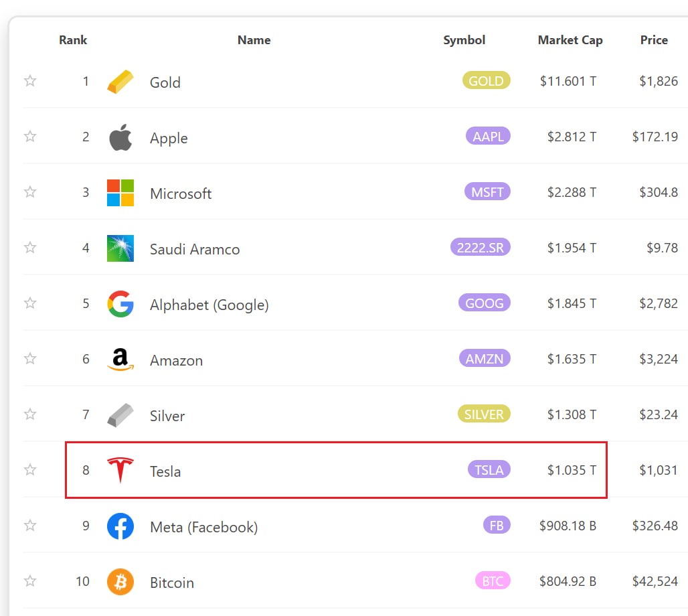Image resolution: width=688 pixels, height=616 pixels.
Task: Open the Apple company link
Action: tap(169, 139)
